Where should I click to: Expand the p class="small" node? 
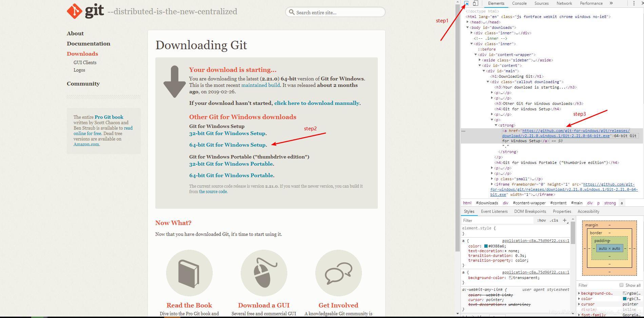point(492,179)
